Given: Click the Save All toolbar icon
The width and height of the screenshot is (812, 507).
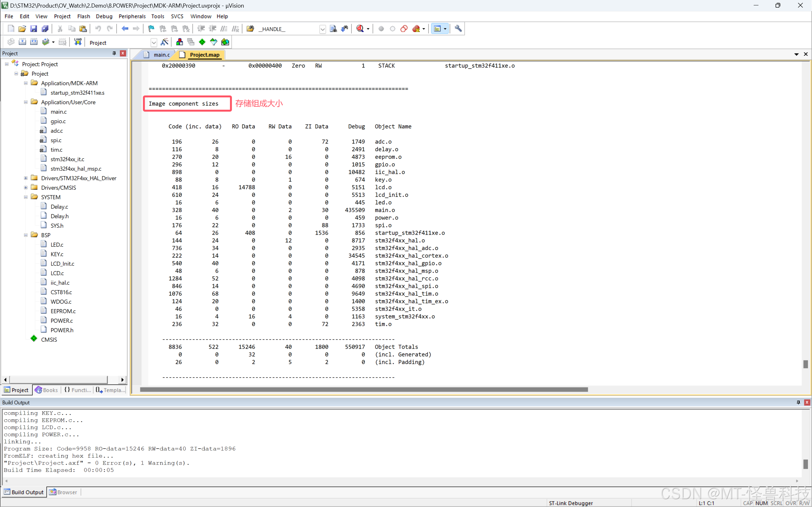Looking at the screenshot, I should point(45,29).
